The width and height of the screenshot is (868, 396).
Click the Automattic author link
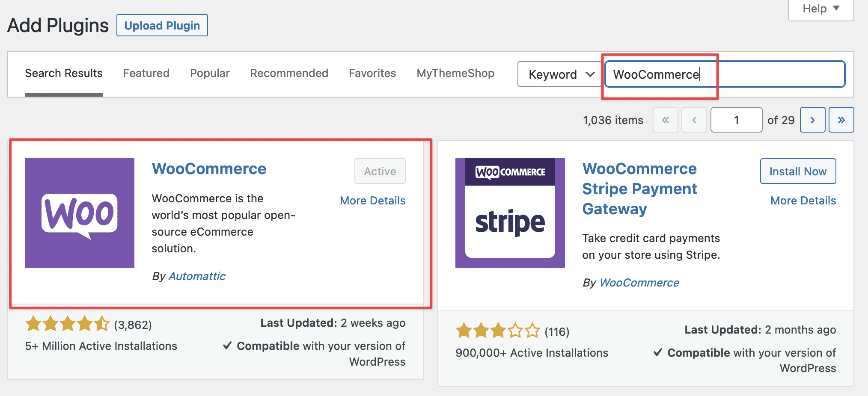tap(197, 276)
